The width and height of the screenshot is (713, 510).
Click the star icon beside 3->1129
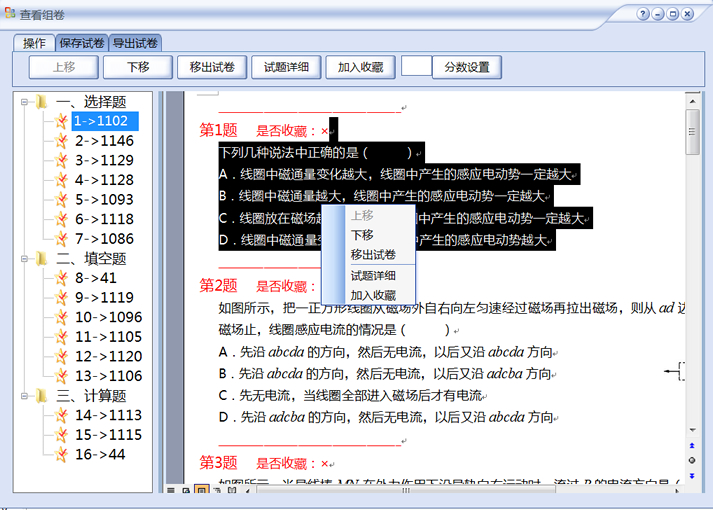61,160
